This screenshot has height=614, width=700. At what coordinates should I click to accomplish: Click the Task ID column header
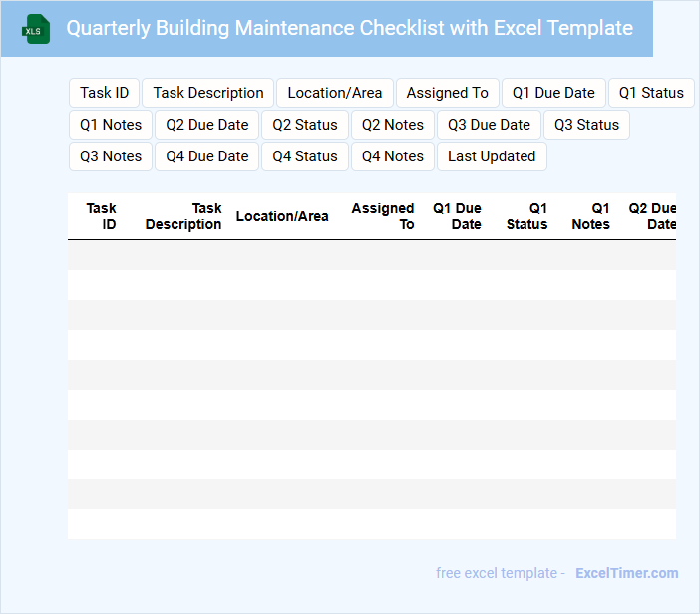[x=102, y=216]
